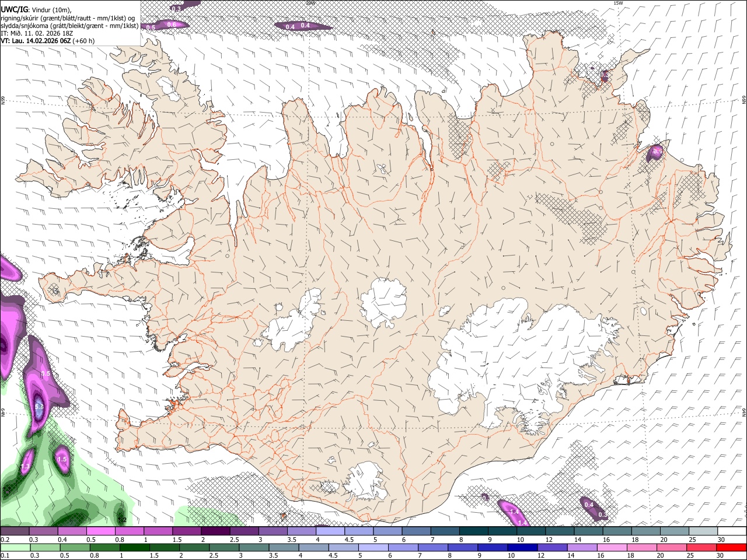Click the '30' label under the lower red swatch

point(720,555)
